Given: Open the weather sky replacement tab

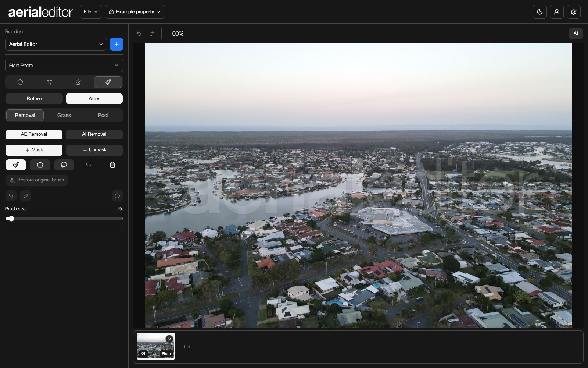Looking at the screenshot, I should (x=78, y=82).
